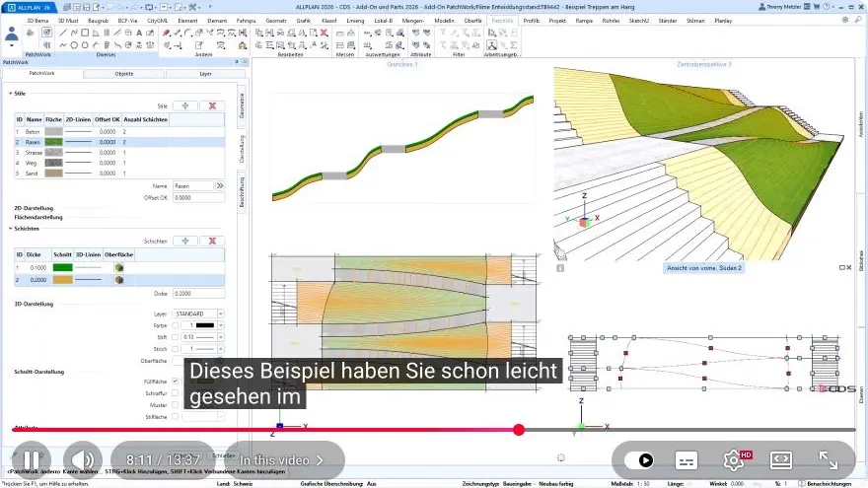
Task: Toggle the autoplay switch
Action: pos(638,460)
